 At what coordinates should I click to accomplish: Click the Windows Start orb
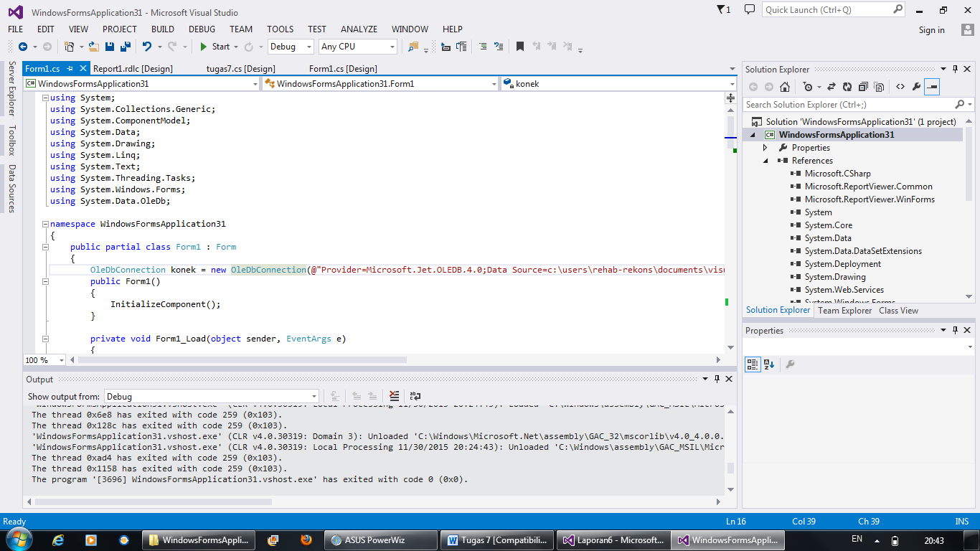(x=19, y=539)
